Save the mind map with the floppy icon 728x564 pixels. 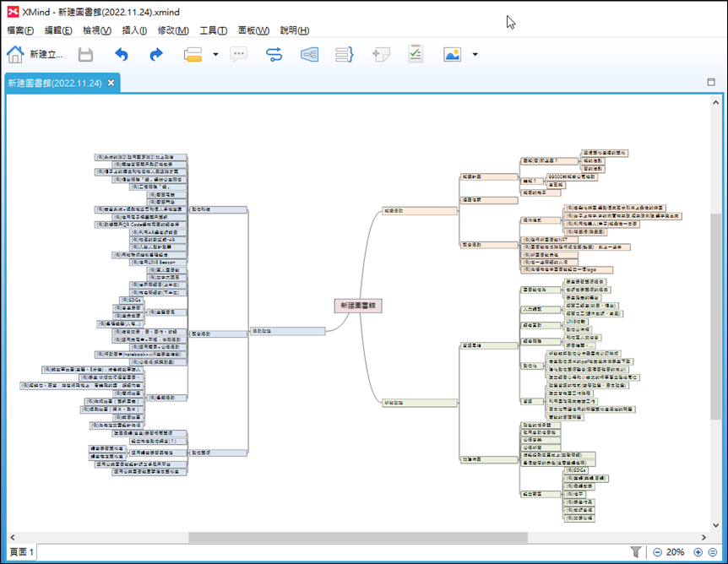85,55
